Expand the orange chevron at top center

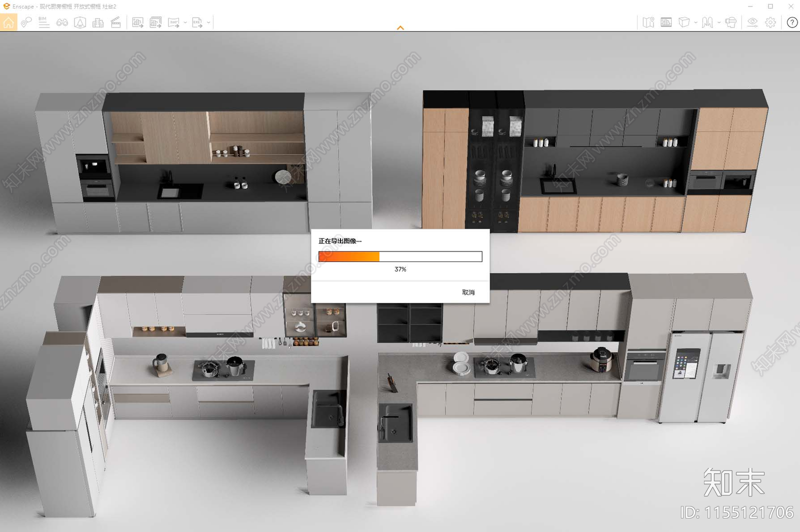click(x=400, y=28)
